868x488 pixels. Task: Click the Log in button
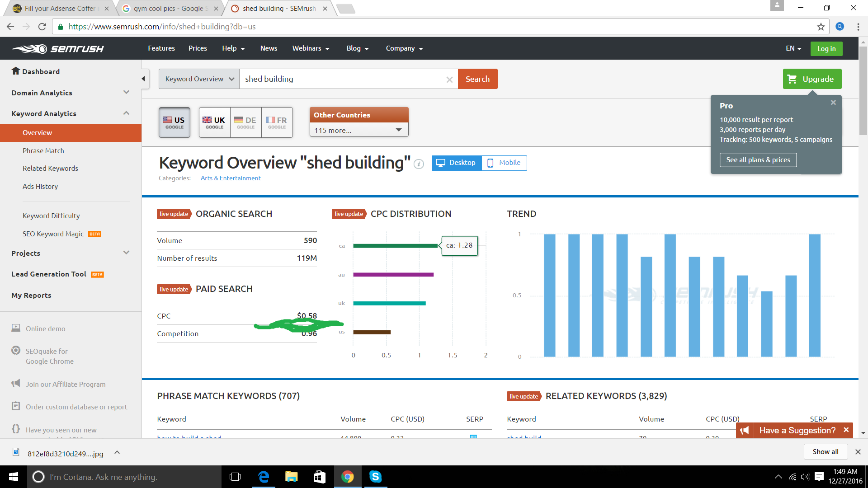826,49
